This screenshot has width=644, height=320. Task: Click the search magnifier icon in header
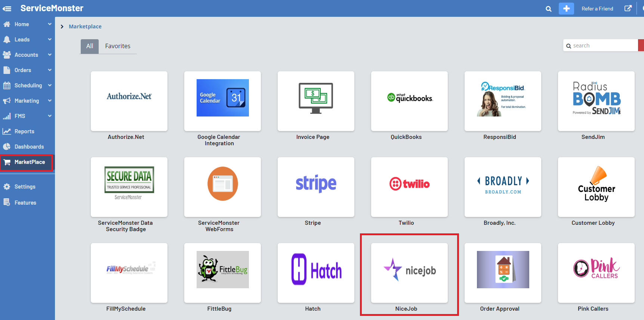click(x=548, y=9)
